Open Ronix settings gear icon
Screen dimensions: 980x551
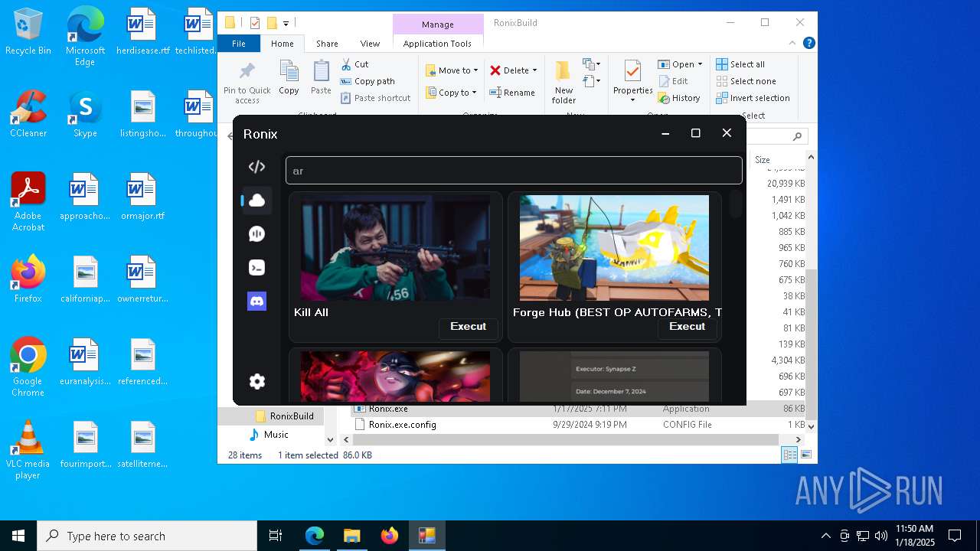click(257, 381)
